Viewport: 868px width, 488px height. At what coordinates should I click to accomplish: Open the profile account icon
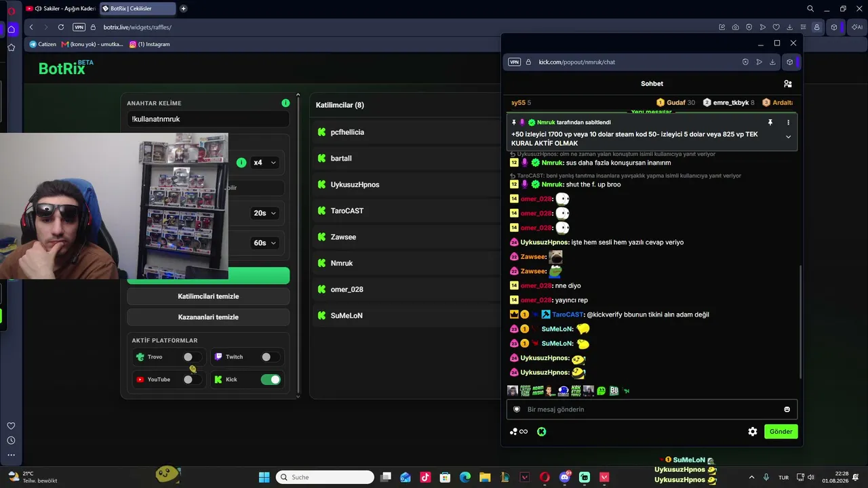[x=817, y=27]
